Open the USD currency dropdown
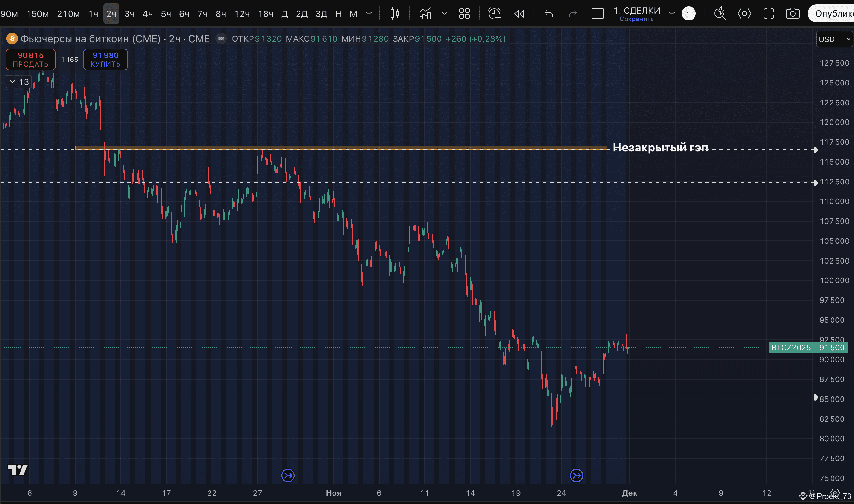Image resolution: width=854 pixels, height=504 pixels. (x=834, y=39)
